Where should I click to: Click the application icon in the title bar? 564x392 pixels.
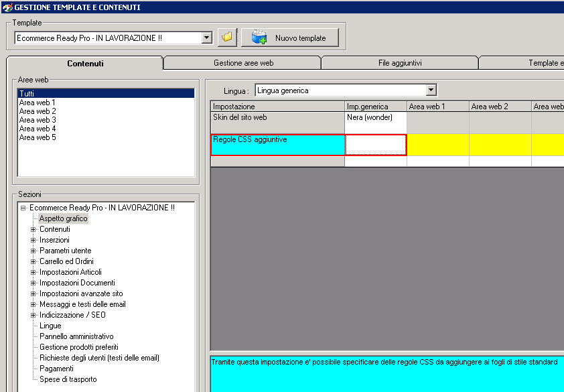pos(7,7)
